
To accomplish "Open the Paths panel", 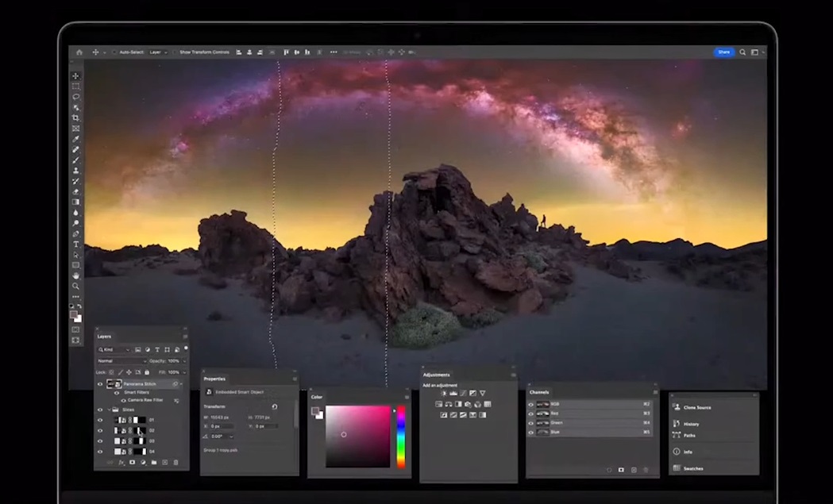I will 685,436.
